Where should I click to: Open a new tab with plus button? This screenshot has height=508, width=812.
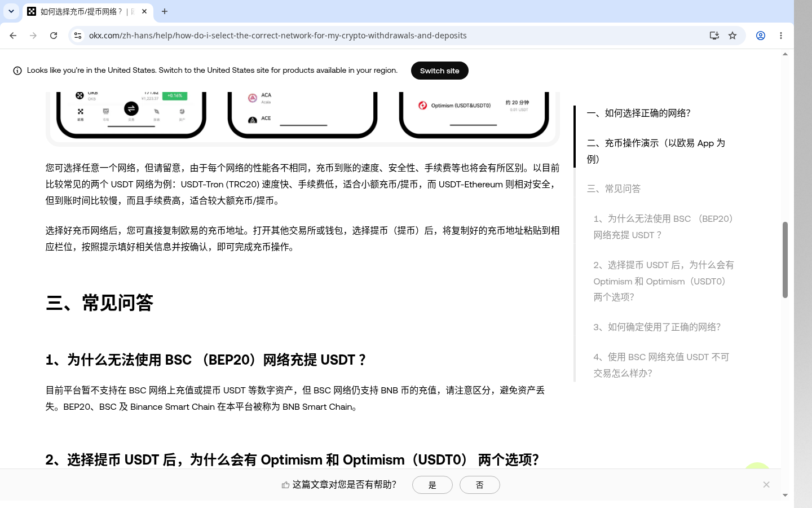[x=165, y=11]
